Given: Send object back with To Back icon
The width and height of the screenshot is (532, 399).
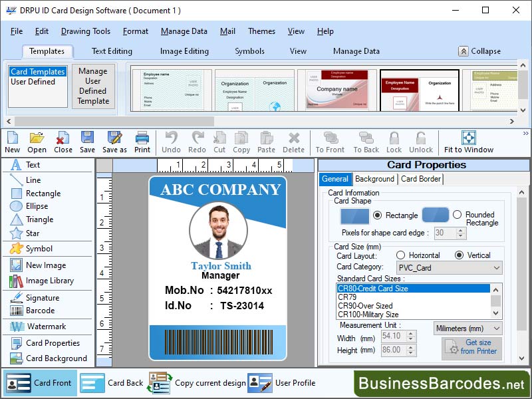Looking at the screenshot, I should click(366, 142).
